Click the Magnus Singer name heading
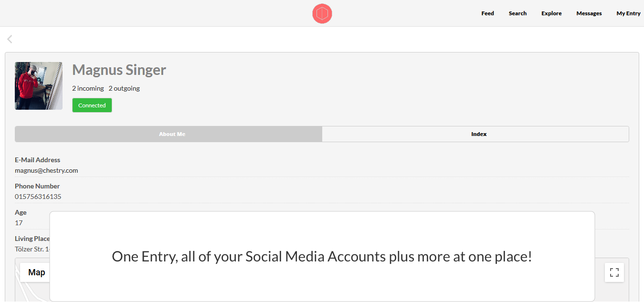644x302 pixels. coord(119,70)
